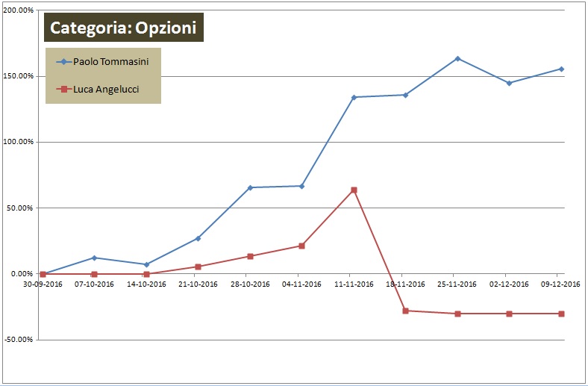This screenshot has height=386, width=588.
Task: Click the 04-11-2016 date label
Action: (301, 284)
